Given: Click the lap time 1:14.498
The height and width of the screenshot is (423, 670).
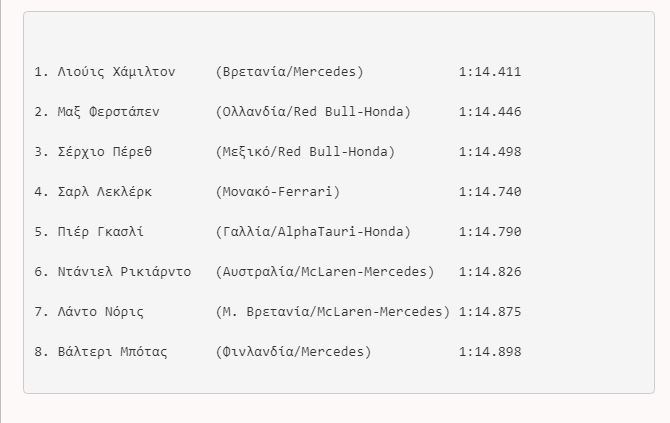Looking at the screenshot, I should click(490, 152).
